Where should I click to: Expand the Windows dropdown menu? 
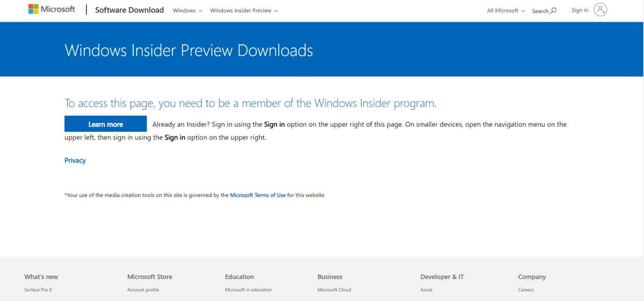click(x=187, y=10)
